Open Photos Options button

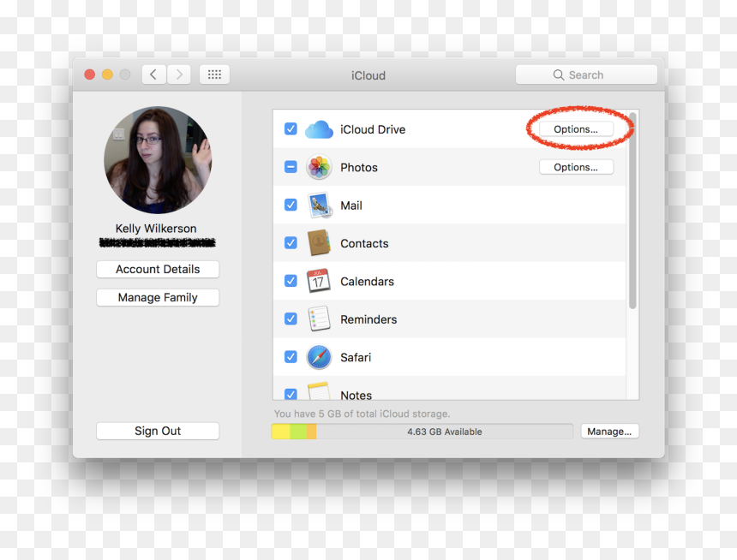click(x=576, y=167)
